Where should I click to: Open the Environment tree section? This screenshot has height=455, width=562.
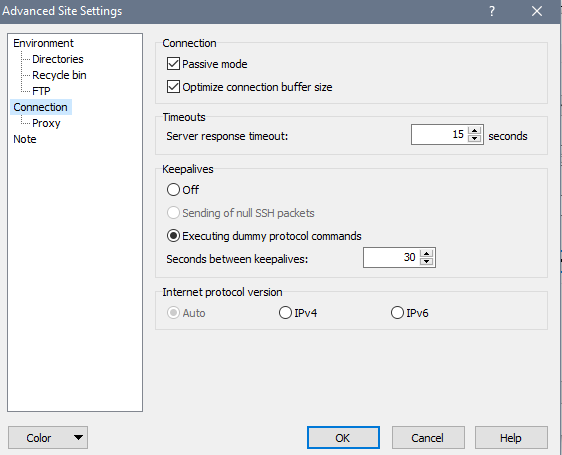point(43,43)
